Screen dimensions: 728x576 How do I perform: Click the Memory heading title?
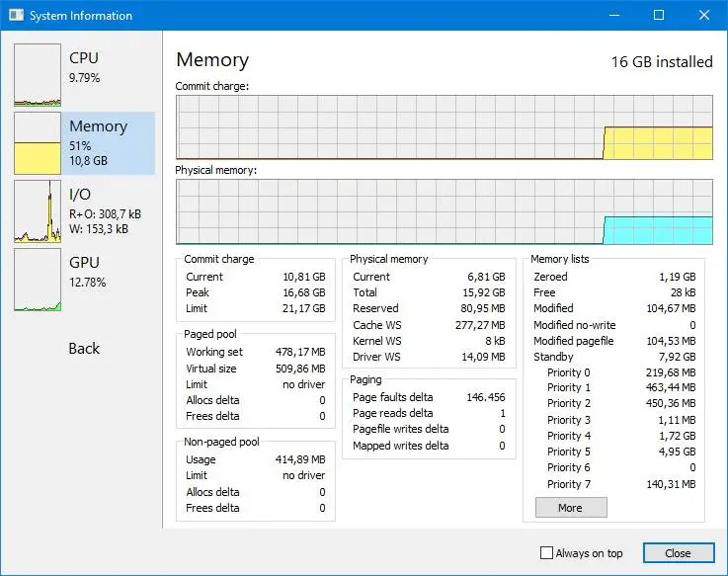212,60
